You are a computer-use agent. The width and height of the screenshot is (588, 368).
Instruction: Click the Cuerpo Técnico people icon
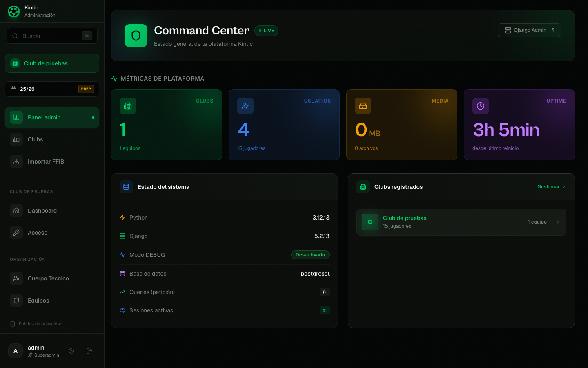pos(16,278)
